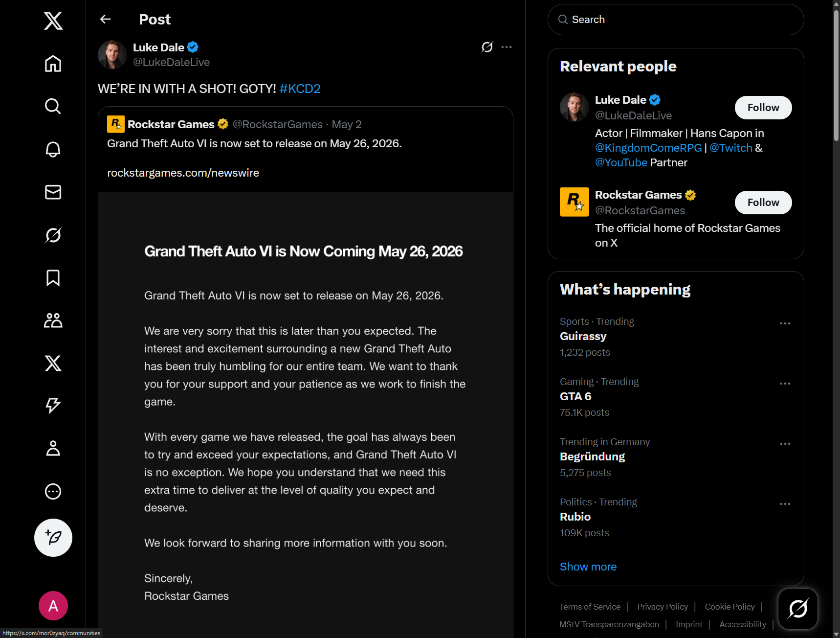
Task: Open Communities people icon
Action: [x=53, y=320]
